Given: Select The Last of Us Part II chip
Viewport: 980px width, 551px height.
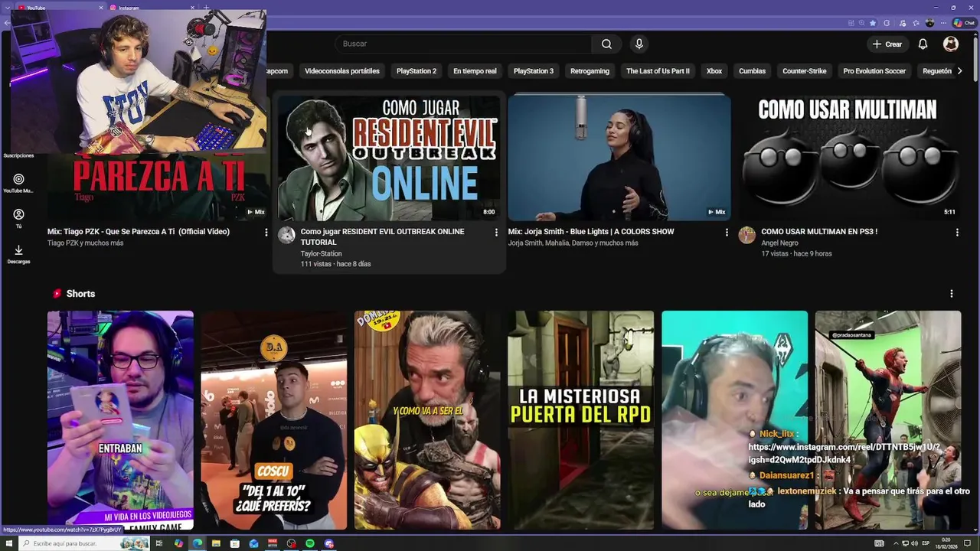Looking at the screenshot, I should coord(658,71).
